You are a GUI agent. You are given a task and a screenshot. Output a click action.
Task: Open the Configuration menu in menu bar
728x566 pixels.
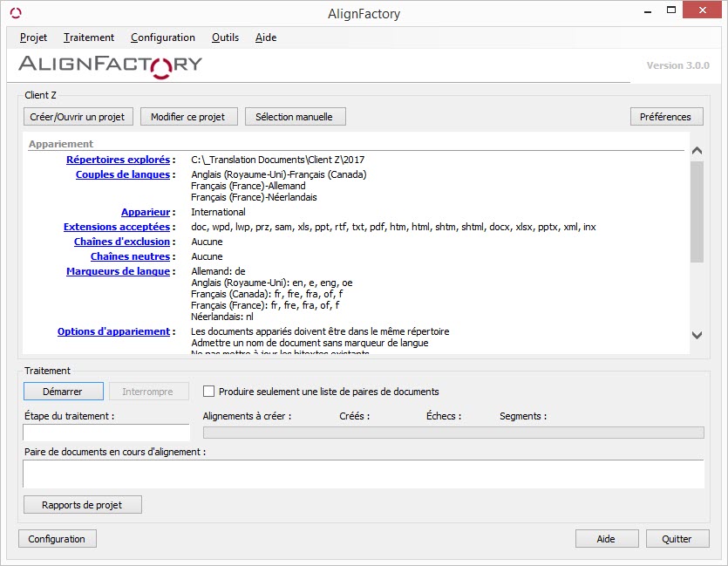pyautogui.click(x=163, y=38)
